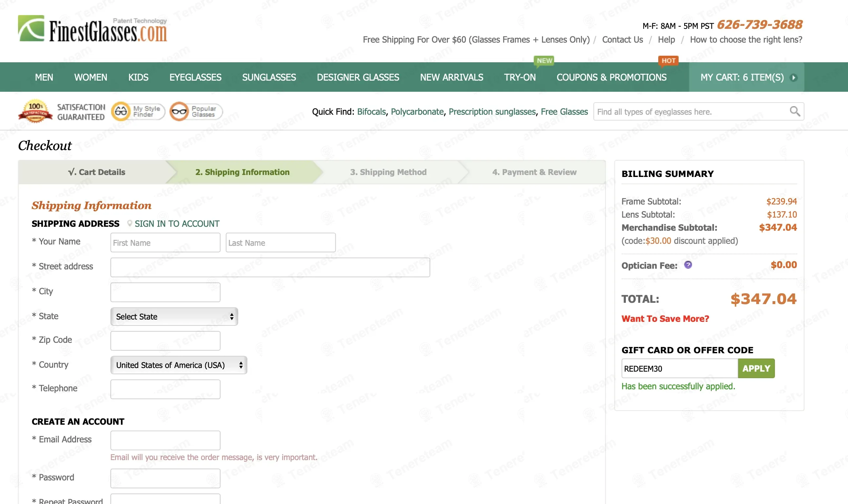Focus the Password field
848x504 pixels.
pos(165,478)
